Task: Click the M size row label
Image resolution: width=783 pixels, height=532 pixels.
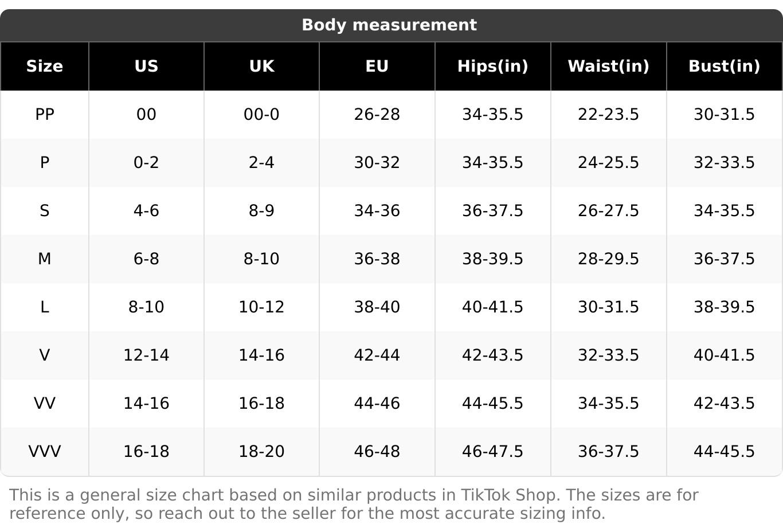Action: click(x=45, y=259)
